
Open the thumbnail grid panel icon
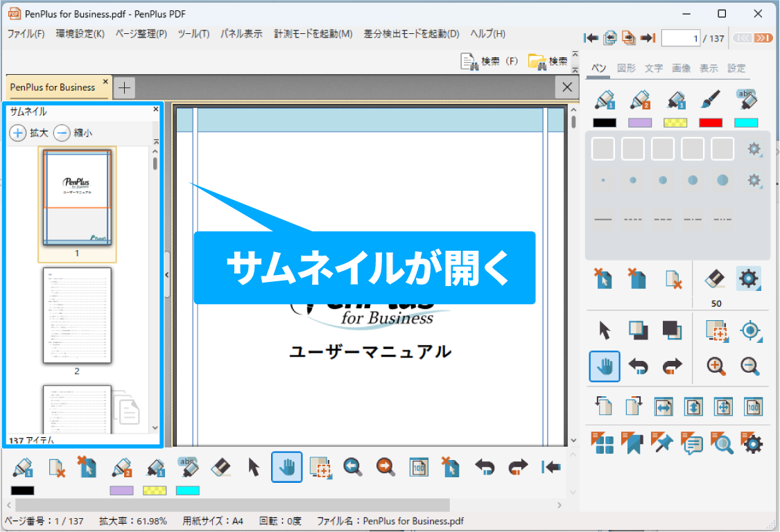603,443
